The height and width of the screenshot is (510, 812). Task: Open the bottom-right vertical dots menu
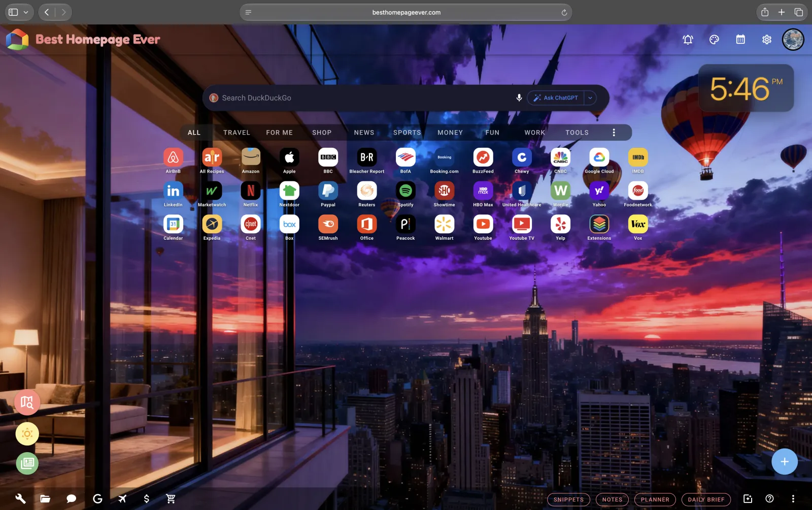pos(793,499)
